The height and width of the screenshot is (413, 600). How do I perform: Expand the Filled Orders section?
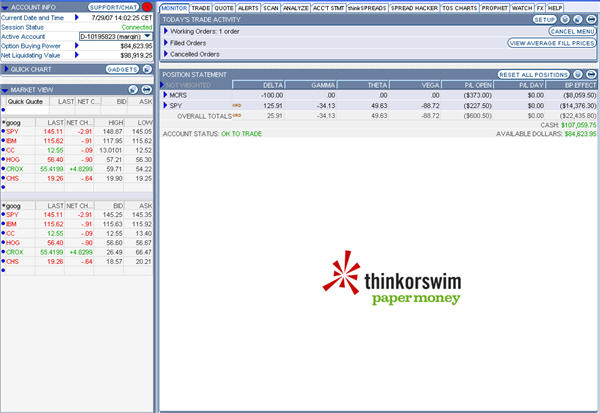(x=166, y=43)
